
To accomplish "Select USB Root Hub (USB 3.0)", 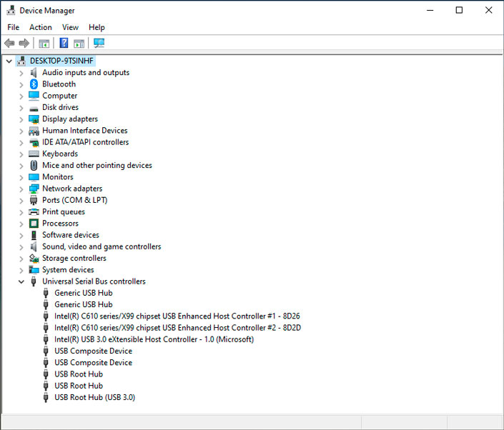I will 94,397.
